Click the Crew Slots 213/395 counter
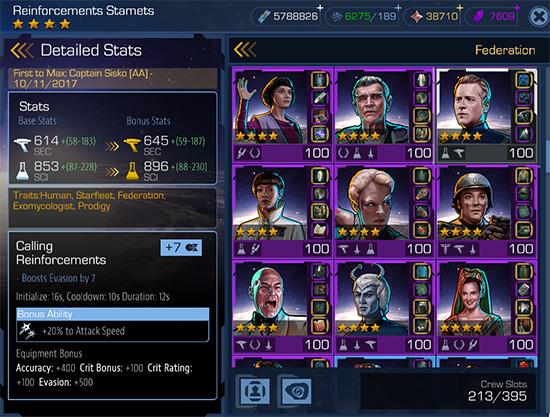The width and height of the screenshot is (550, 417). (x=497, y=391)
